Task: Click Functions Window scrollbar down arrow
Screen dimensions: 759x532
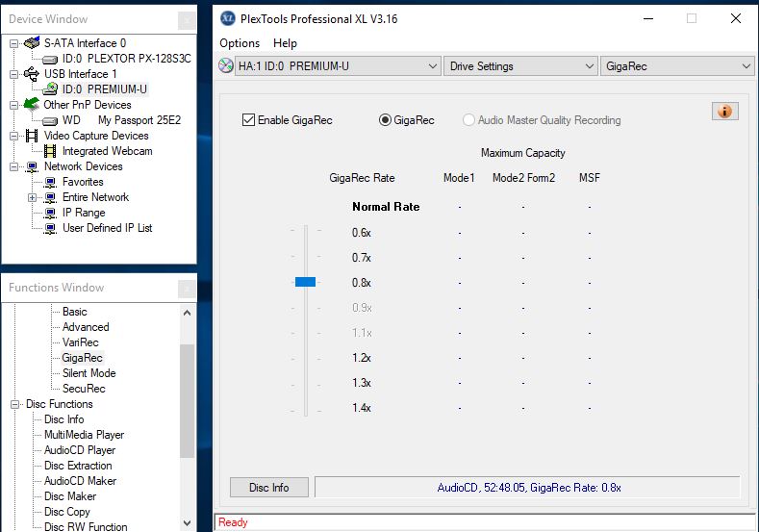Action: (187, 523)
